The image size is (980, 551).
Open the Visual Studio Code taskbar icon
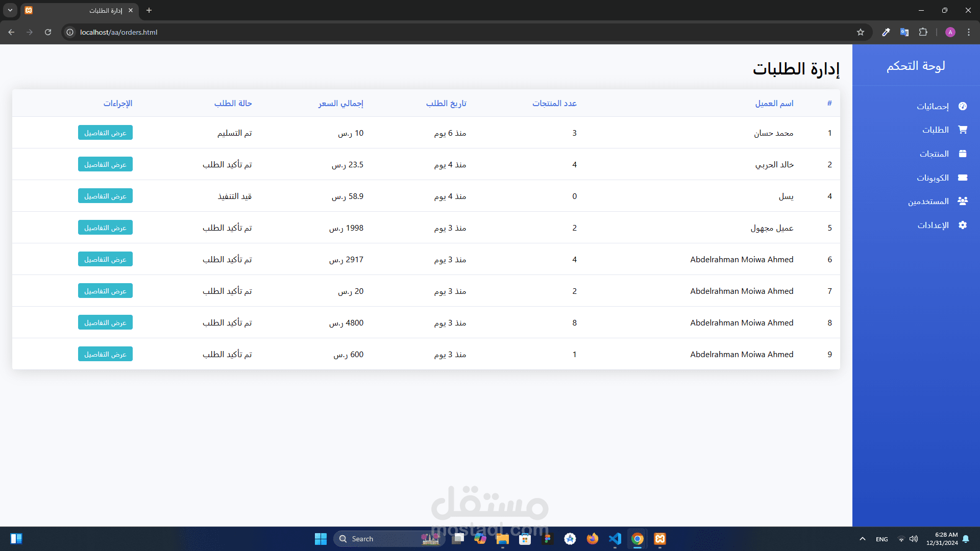point(615,539)
